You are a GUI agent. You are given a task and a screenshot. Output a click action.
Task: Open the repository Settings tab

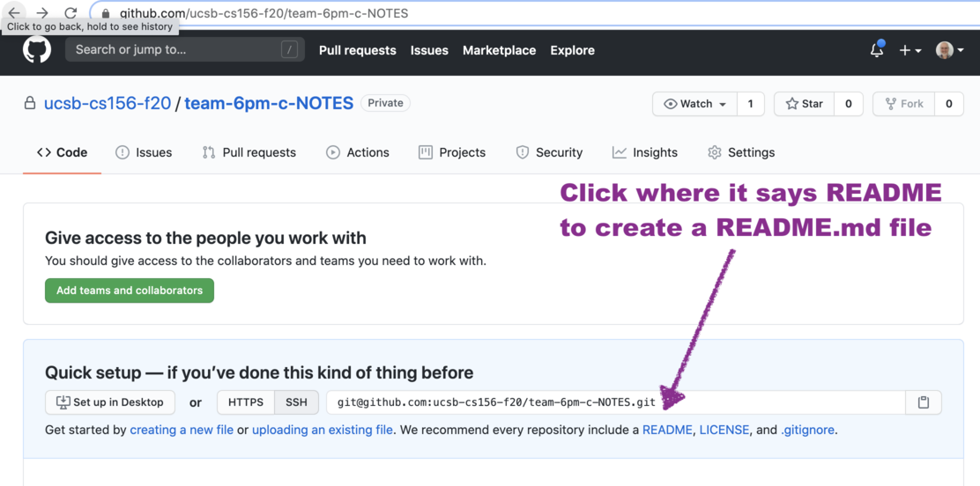pos(740,152)
